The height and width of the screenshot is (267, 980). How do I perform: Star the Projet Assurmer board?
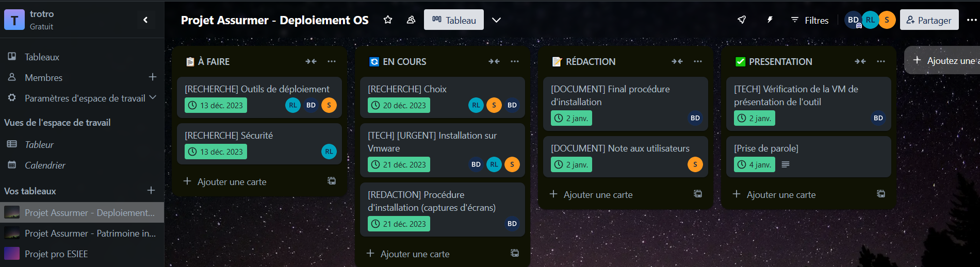[x=388, y=20]
